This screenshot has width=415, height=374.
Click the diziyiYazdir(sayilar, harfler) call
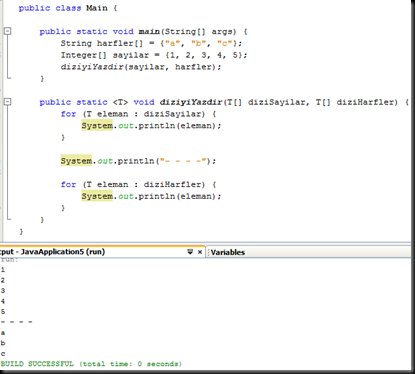(141, 67)
